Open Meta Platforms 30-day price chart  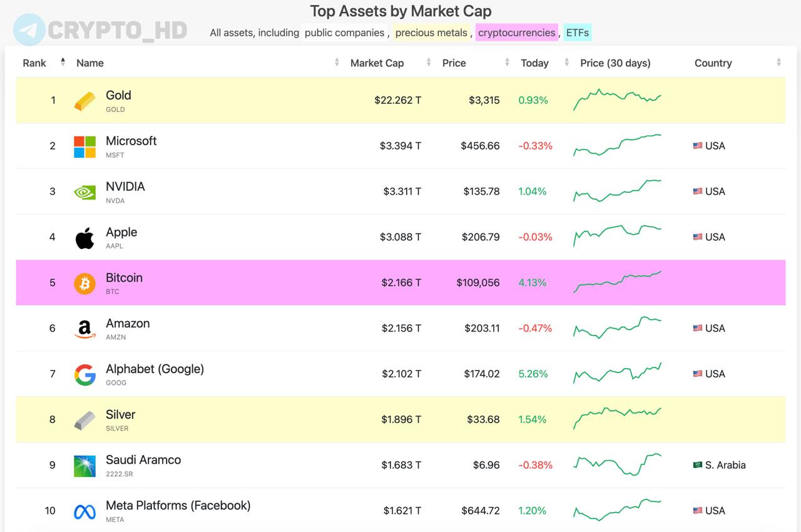pos(617,509)
